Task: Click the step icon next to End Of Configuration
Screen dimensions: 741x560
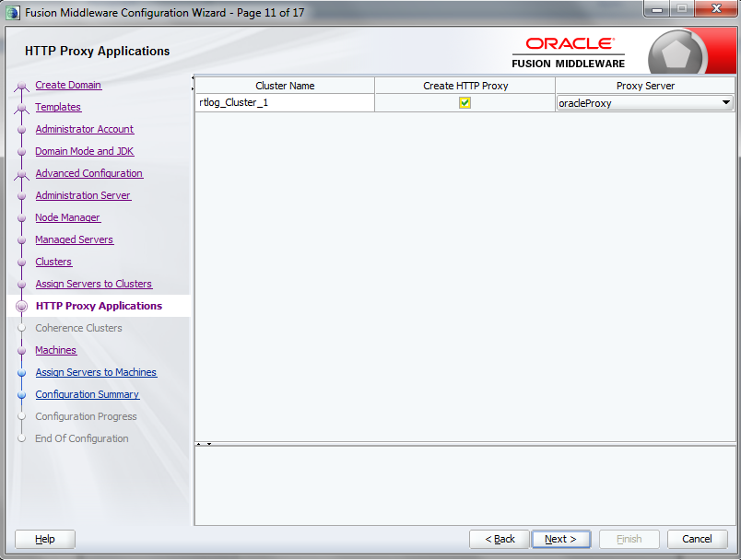Action: [x=20, y=438]
